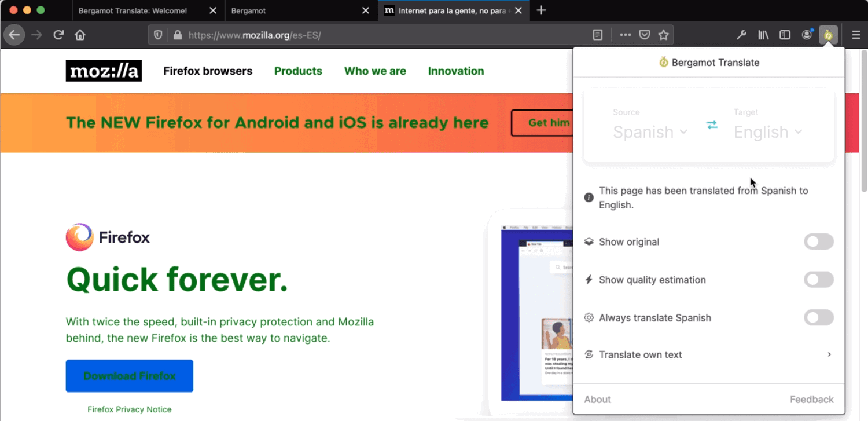Enable the Show original toggle
Screen dimensions: 868x421
819,242
